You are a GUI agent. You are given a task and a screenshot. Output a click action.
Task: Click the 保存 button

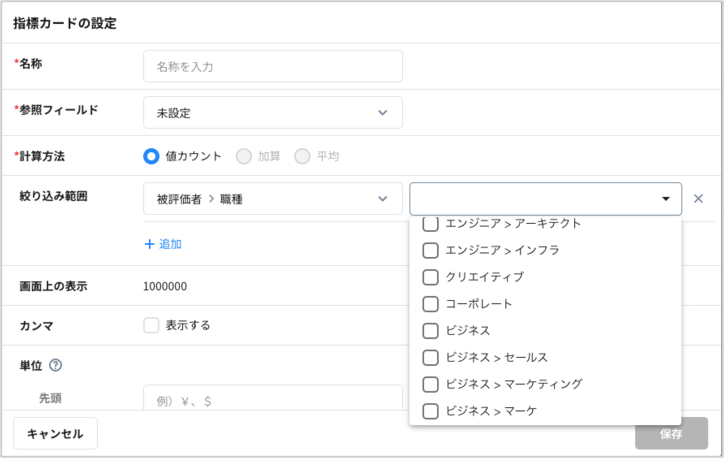(x=671, y=434)
